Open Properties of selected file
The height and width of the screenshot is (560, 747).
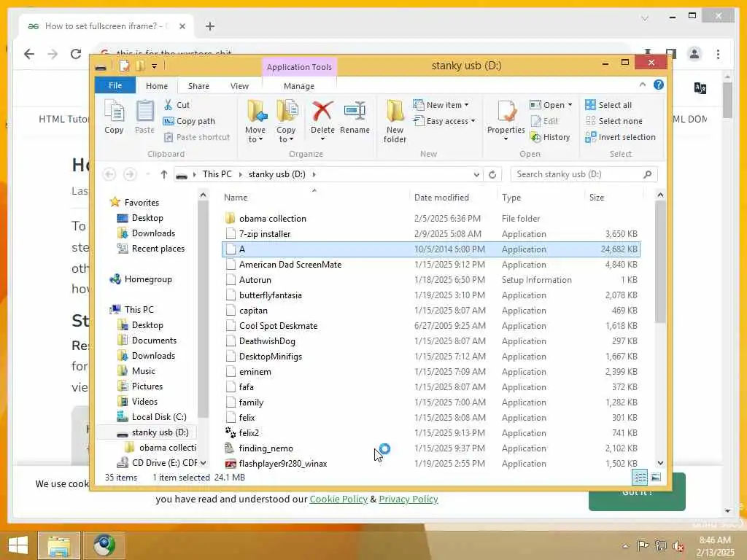pyautogui.click(x=506, y=121)
